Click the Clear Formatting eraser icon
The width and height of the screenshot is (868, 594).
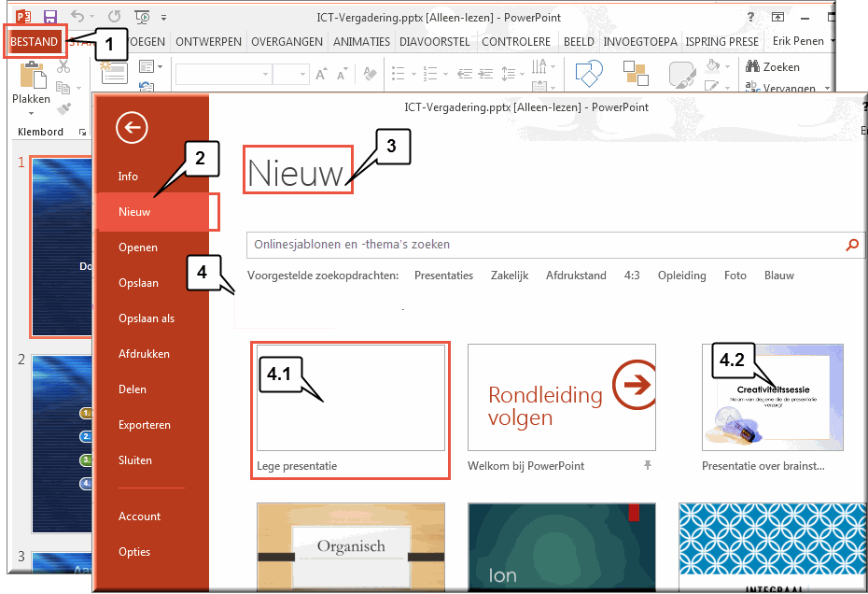[x=370, y=74]
